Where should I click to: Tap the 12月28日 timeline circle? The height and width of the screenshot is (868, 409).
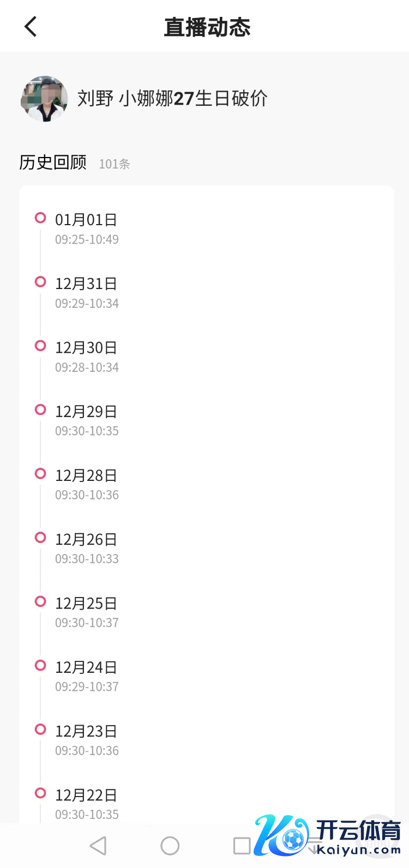pos(40,473)
